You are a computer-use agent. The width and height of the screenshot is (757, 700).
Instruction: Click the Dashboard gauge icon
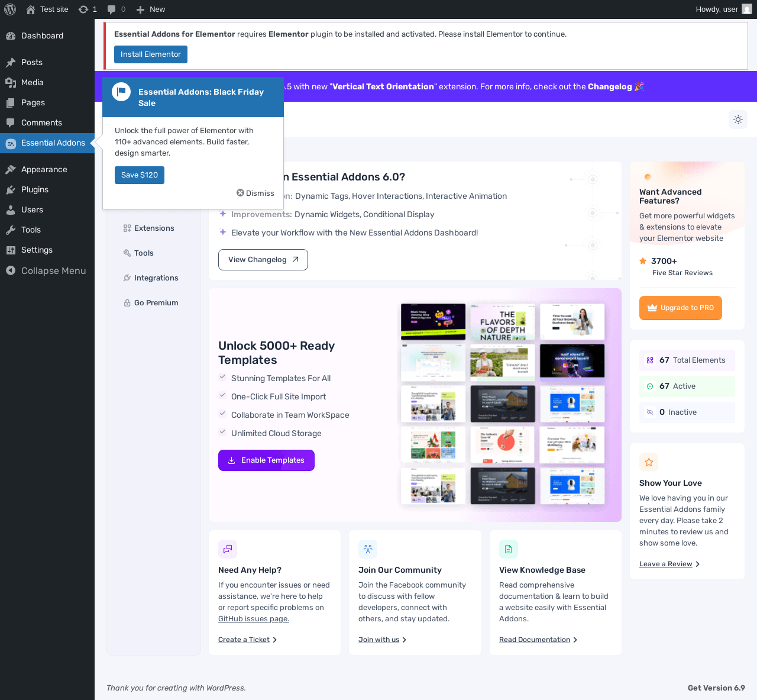point(11,36)
